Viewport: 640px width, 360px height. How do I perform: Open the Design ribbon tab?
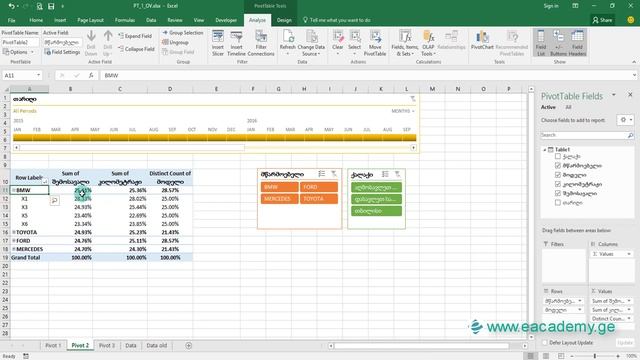pyautogui.click(x=284, y=20)
